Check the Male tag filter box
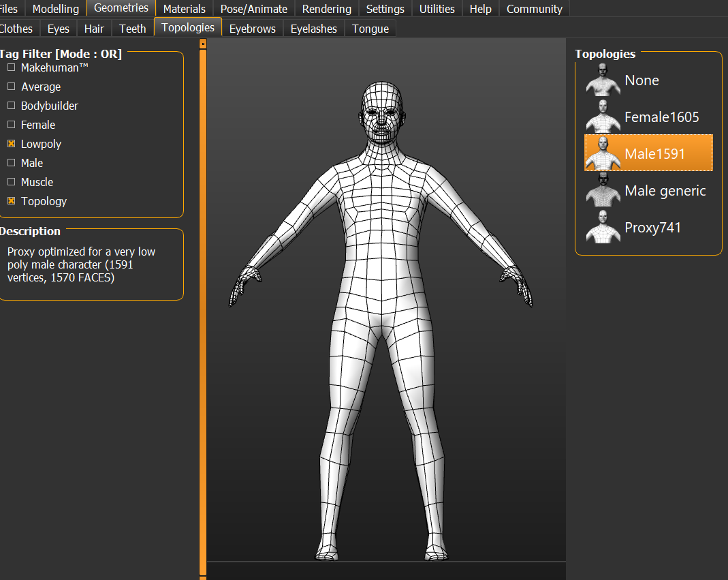 click(12, 163)
